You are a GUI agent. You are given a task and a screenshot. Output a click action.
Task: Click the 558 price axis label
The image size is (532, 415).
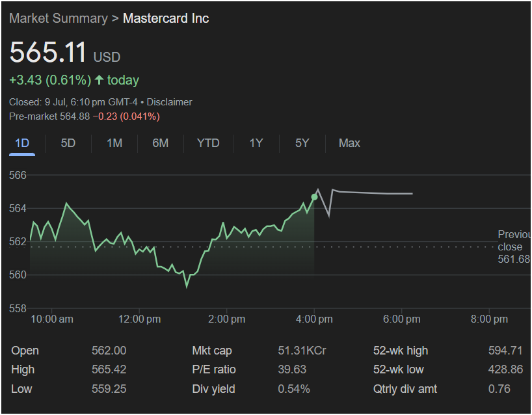18,308
